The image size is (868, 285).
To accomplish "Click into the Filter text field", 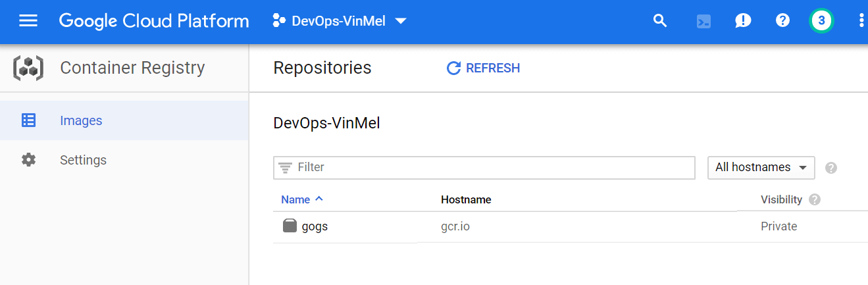I will pyautogui.click(x=494, y=168).
